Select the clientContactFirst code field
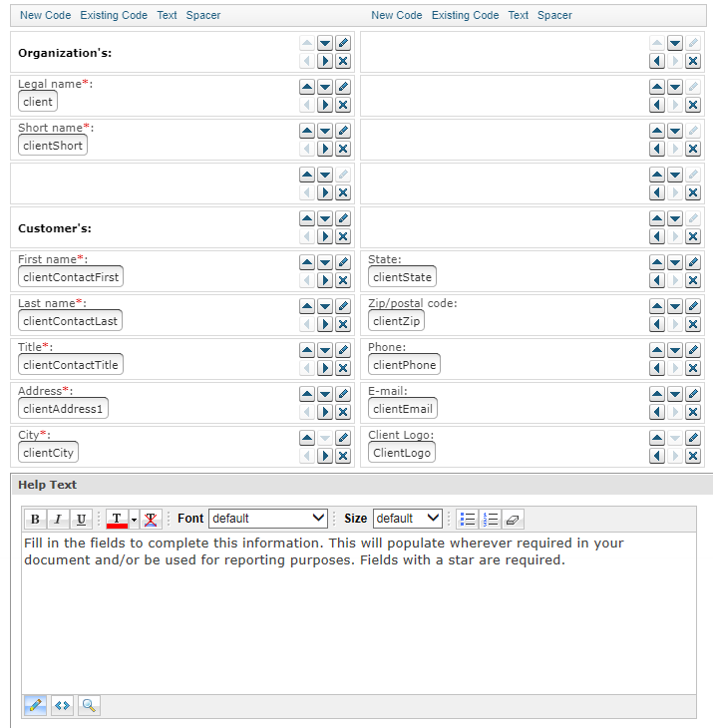713x728 pixels. pyautogui.click(x=71, y=277)
